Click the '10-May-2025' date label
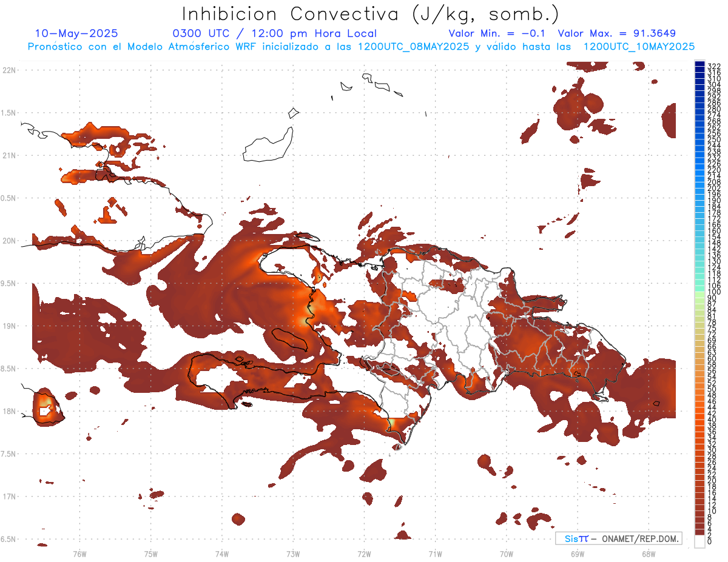The width and height of the screenshot is (728, 562). (x=76, y=33)
